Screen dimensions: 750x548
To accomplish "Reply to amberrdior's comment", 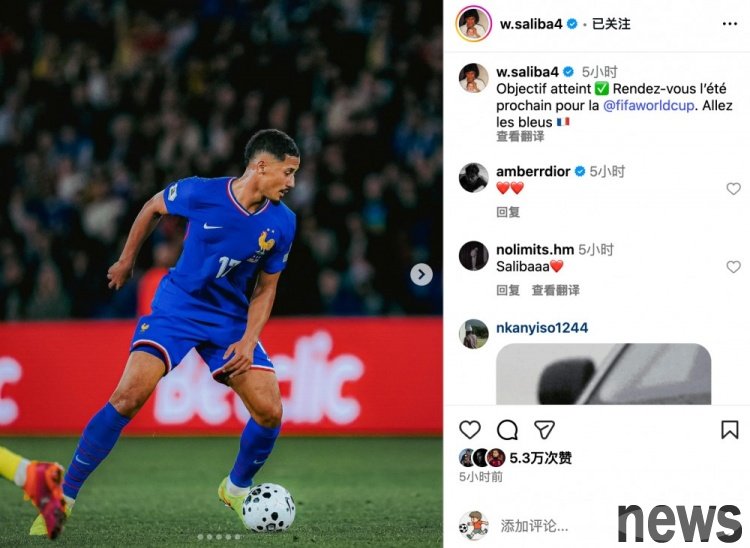I will [x=508, y=212].
